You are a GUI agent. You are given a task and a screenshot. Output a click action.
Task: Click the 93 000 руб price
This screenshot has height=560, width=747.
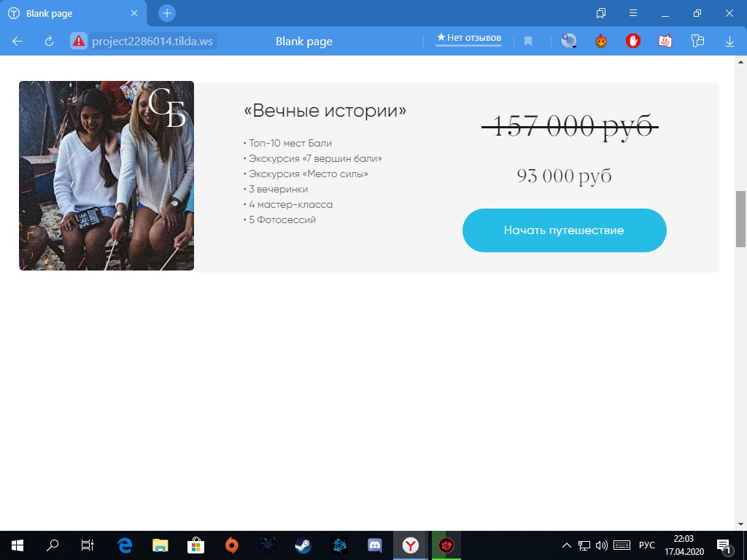(564, 176)
